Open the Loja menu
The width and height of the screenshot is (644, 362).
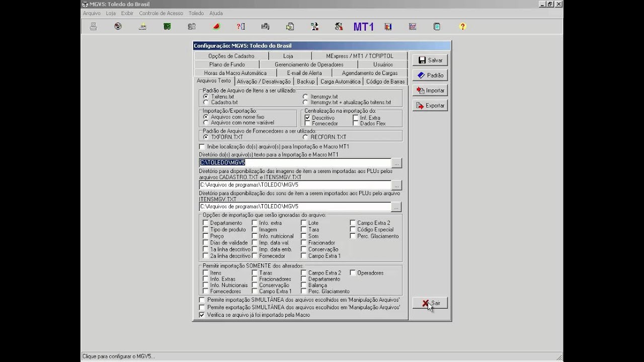[111, 13]
